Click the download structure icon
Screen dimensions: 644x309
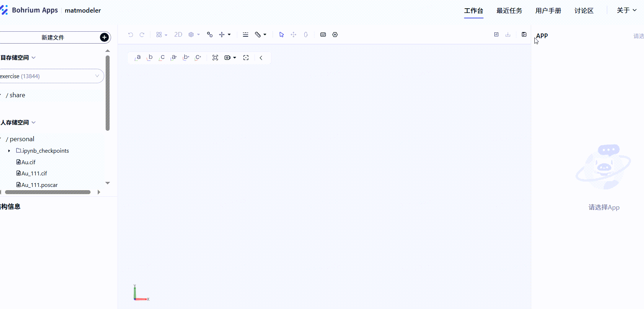508,35
